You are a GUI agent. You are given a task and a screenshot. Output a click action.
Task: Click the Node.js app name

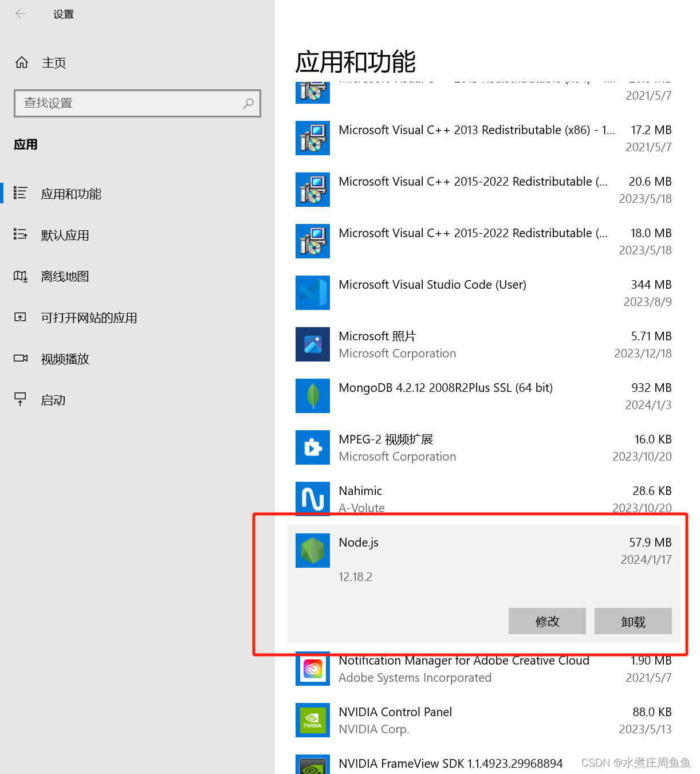click(x=359, y=543)
